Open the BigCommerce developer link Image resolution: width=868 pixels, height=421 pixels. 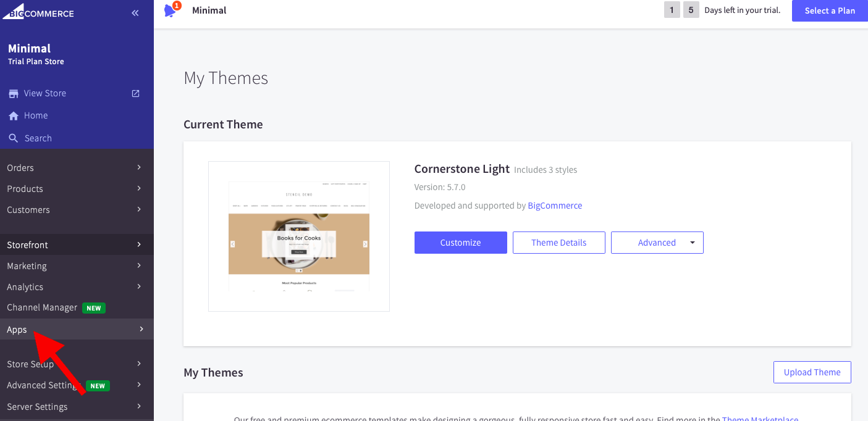pos(555,206)
